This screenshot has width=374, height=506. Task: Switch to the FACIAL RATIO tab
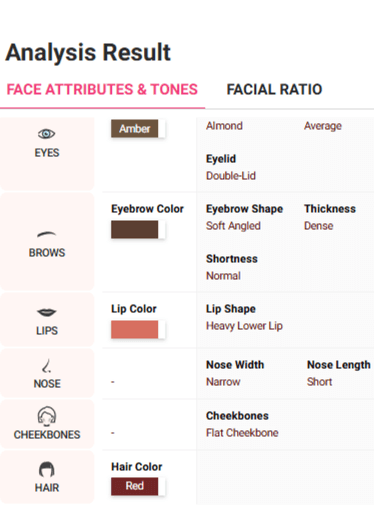[x=274, y=89]
